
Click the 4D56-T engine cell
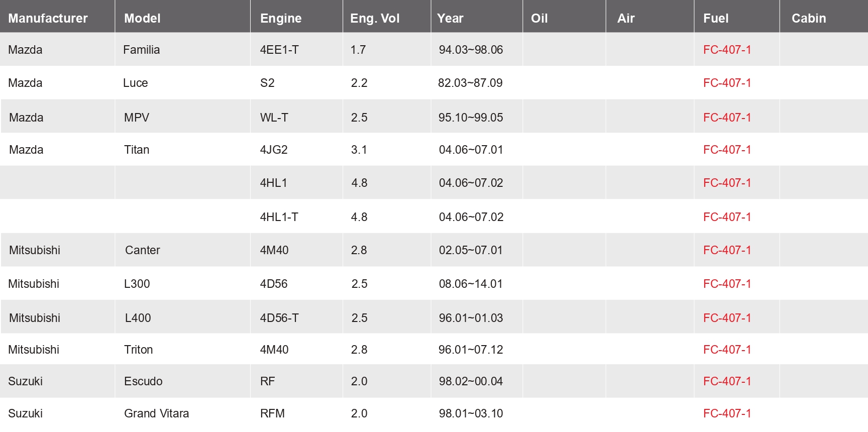coord(279,318)
